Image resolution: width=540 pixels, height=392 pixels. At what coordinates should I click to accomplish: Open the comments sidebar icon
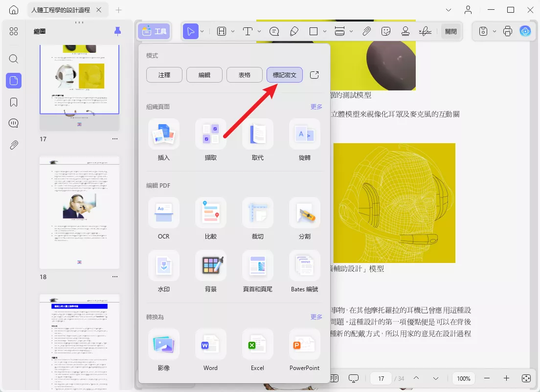[x=13, y=123]
